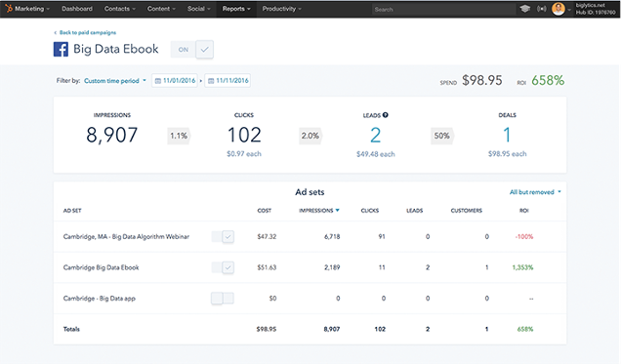Open the Marketing dropdown menu
Image resolution: width=621 pixels, height=364 pixels.
(32, 9)
